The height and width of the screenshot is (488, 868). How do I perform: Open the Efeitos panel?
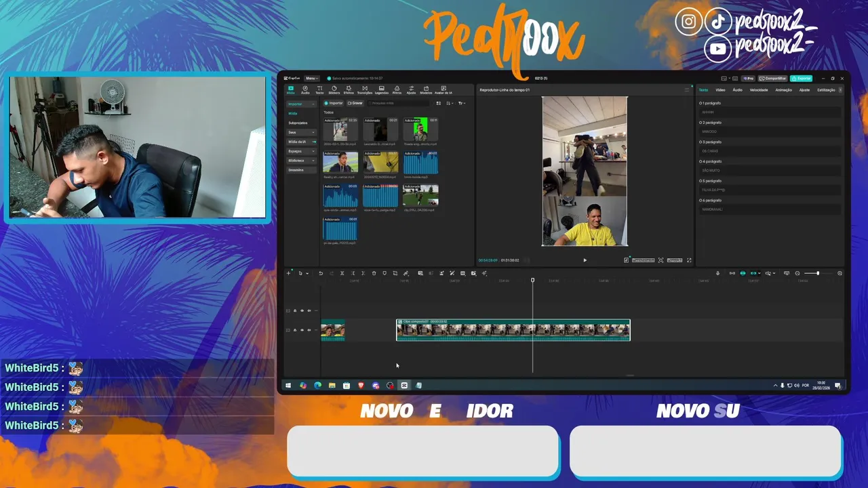(x=349, y=89)
